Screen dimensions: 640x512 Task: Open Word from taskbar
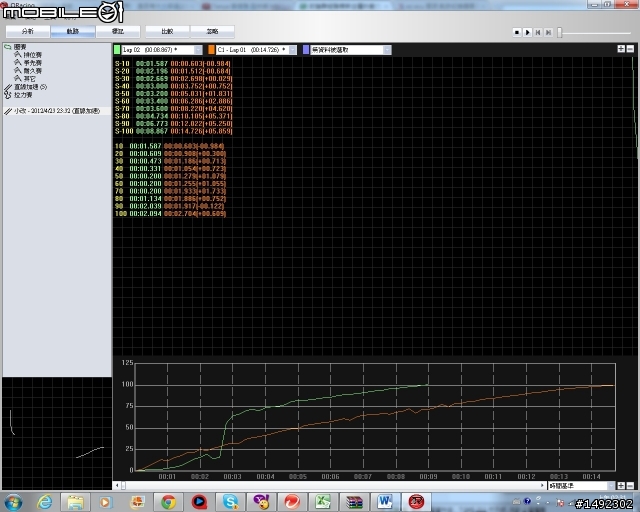click(x=385, y=502)
